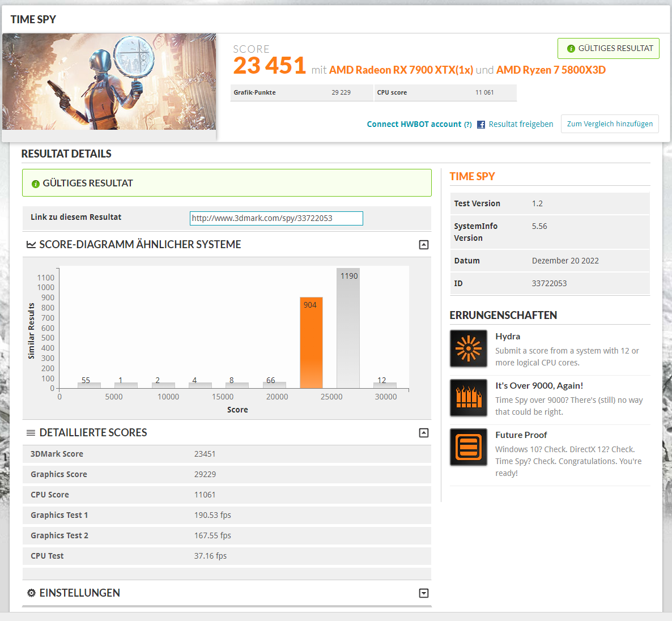Click the gray 1190 histogram bar
This screenshot has width=672, height=621.
pos(348,328)
